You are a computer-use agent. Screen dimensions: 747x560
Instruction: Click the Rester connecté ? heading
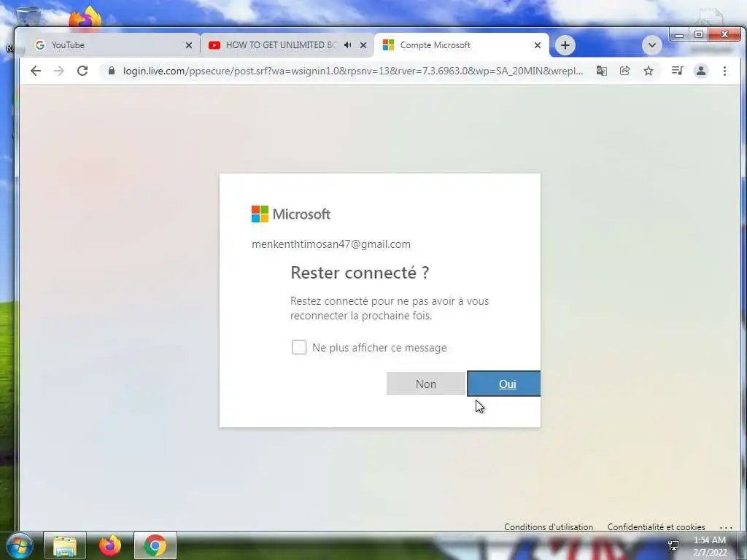click(x=360, y=273)
